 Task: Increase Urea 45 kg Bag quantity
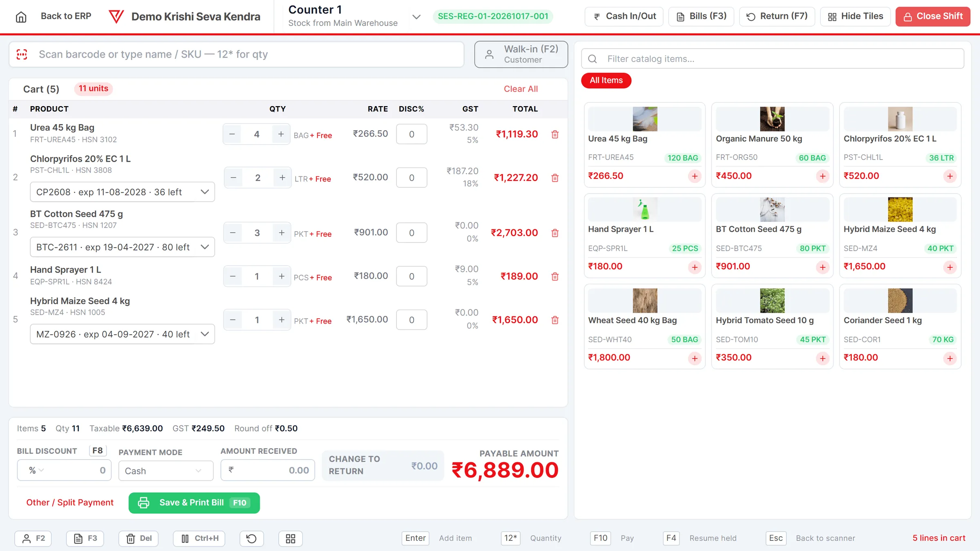point(281,134)
